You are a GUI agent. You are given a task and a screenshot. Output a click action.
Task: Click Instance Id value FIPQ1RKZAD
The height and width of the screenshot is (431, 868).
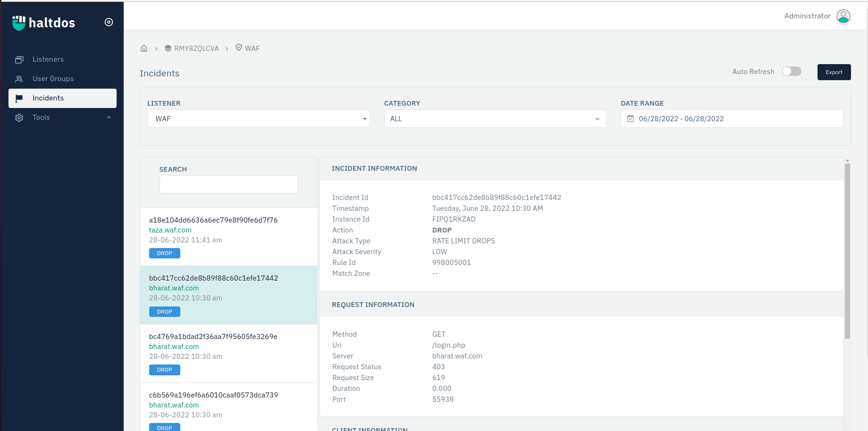(454, 219)
